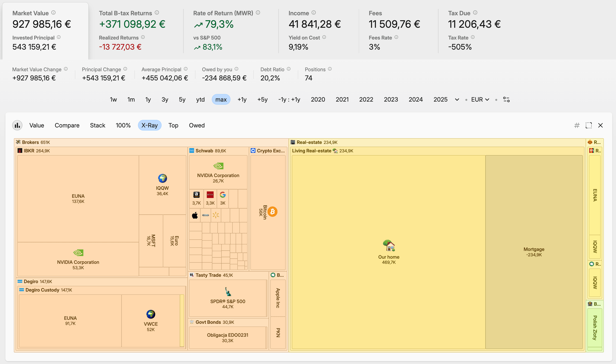Select the 5y time range
The height and width of the screenshot is (364, 616).
(x=182, y=99)
